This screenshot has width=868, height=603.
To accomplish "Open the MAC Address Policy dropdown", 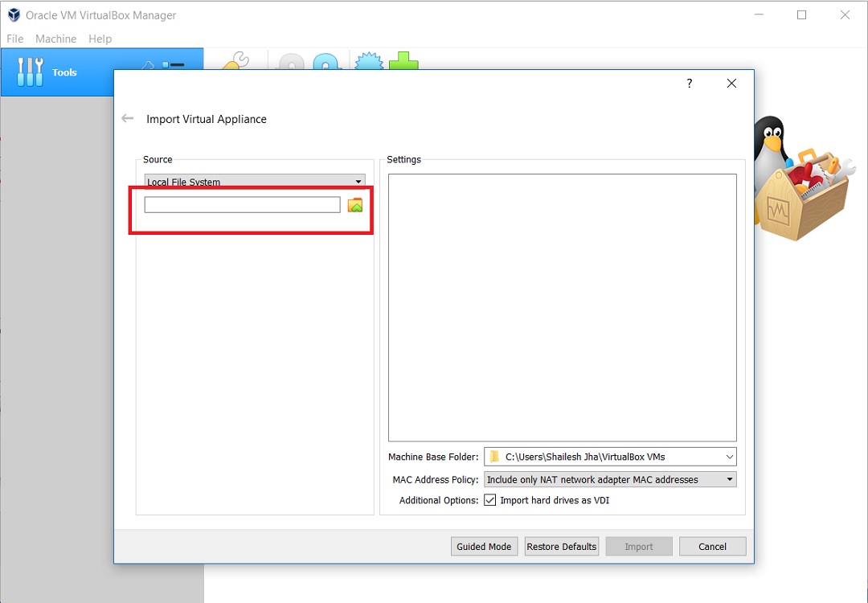I will point(610,479).
